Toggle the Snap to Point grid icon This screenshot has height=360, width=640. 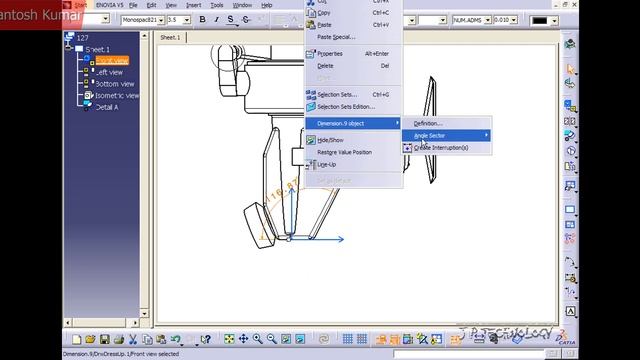[362, 339]
